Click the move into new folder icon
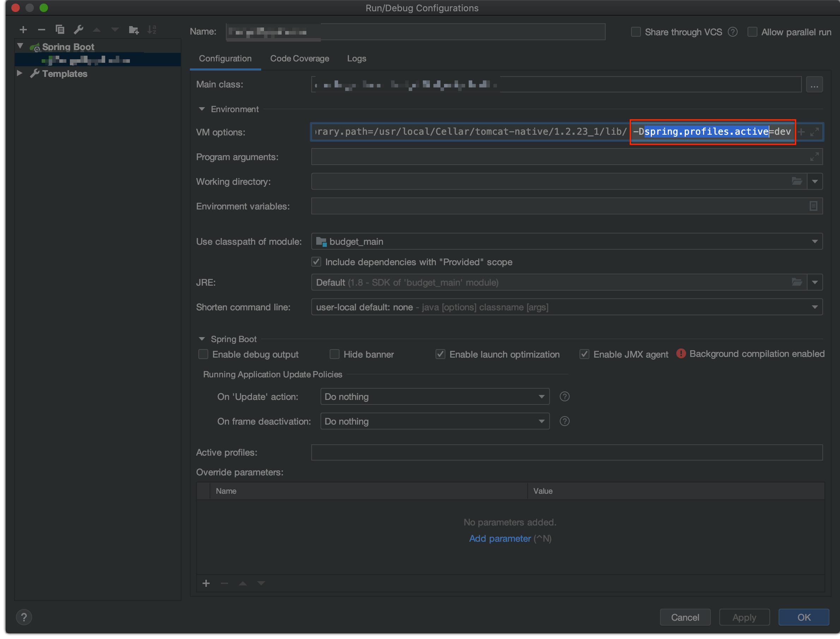The width and height of the screenshot is (840, 639). (x=134, y=30)
